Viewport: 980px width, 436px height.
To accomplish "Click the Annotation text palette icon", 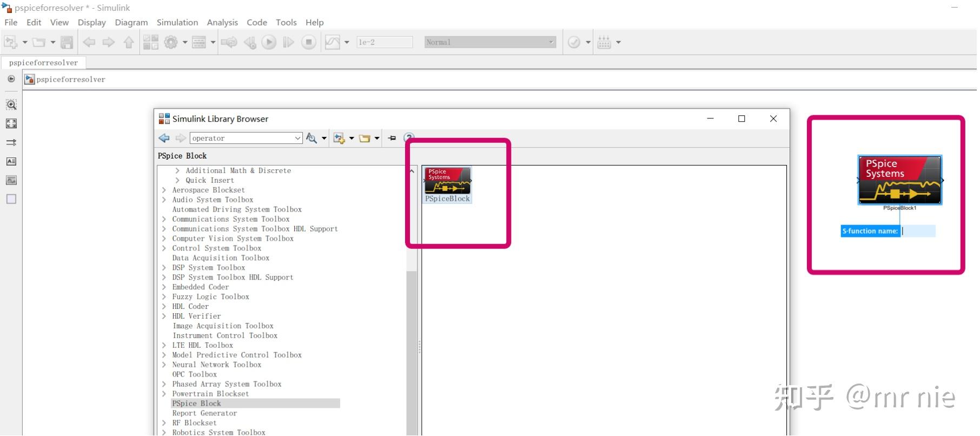I will coord(11,161).
